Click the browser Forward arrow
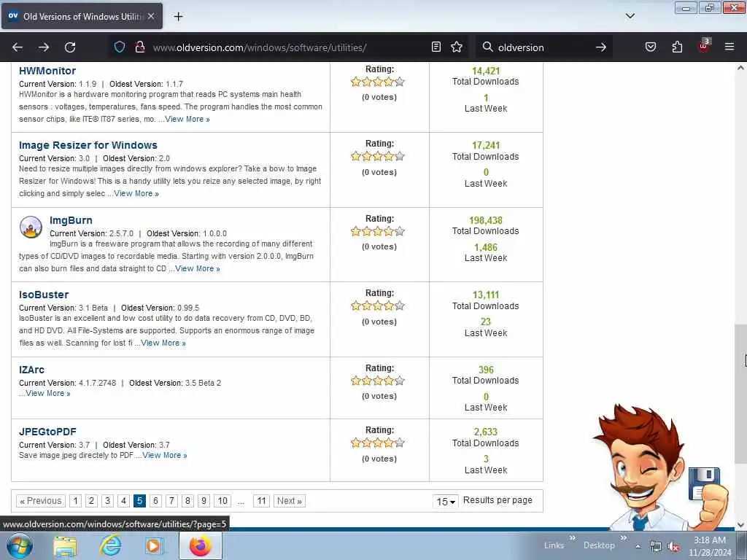747x560 pixels. pyautogui.click(x=44, y=47)
